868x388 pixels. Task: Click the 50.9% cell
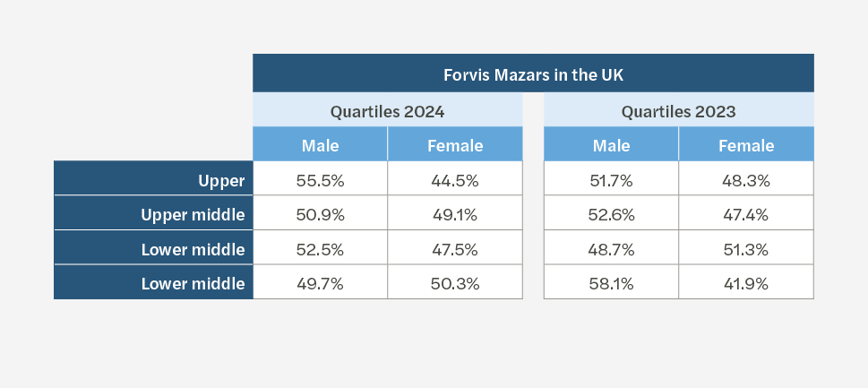pyautogui.click(x=320, y=215)
